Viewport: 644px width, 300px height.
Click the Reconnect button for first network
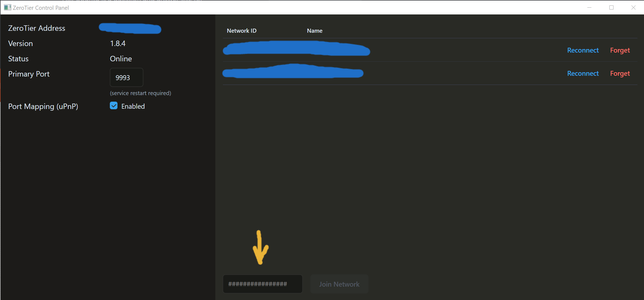pyautogui.click(x=583, y=50)
